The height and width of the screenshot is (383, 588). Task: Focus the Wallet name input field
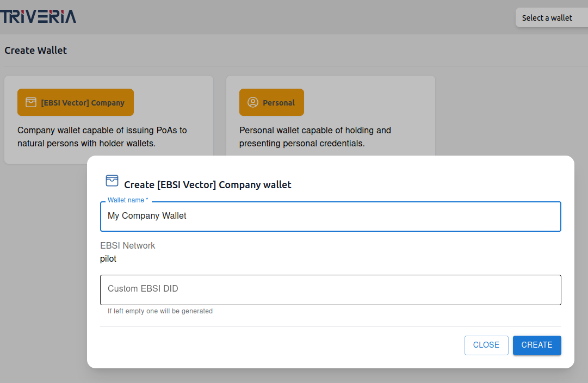[x=330, y=217]
